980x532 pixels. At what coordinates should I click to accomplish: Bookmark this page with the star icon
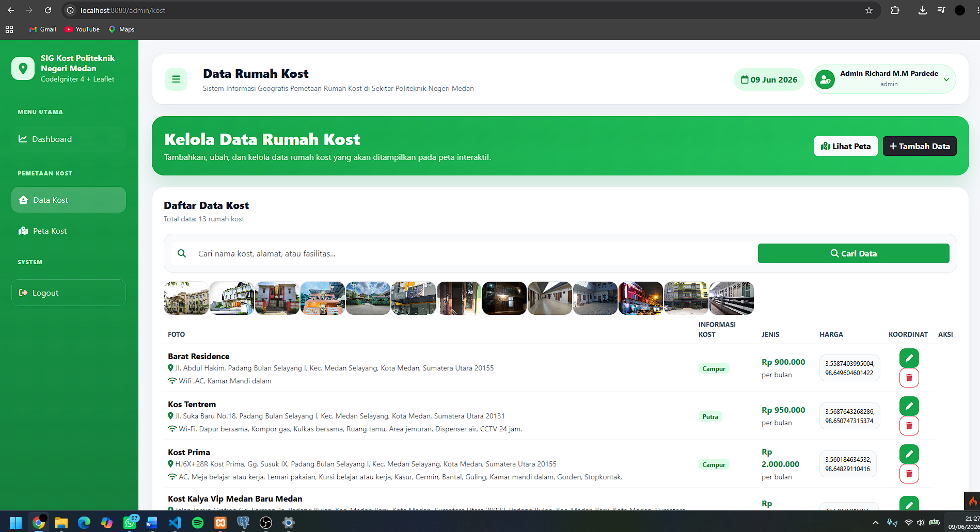point(869,10)
